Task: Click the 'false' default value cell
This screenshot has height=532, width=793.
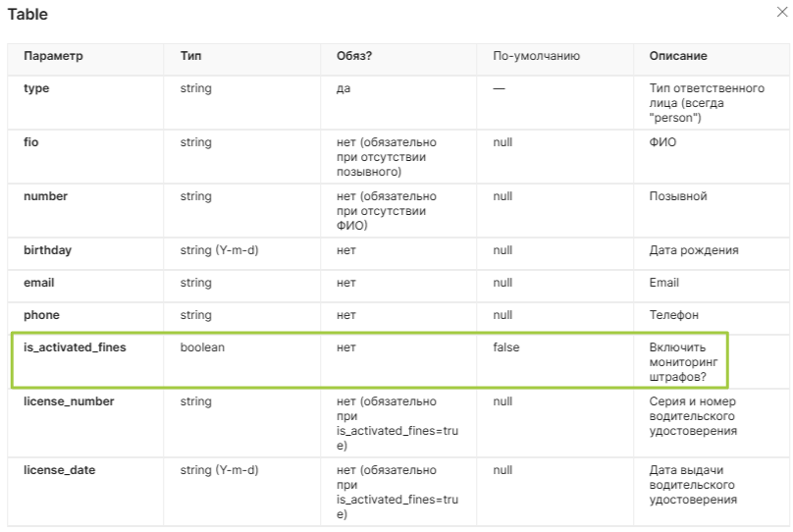Action: point(506,347)
